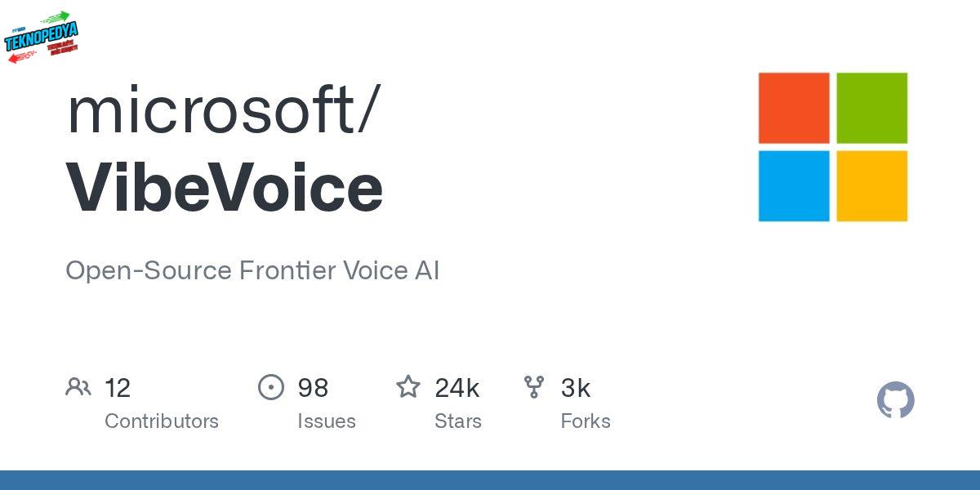Select the Open-Source Frontier Voice AI description
The height and width of the screenshot is (490, 980).
pyautogui.click(x=252, y=271)
